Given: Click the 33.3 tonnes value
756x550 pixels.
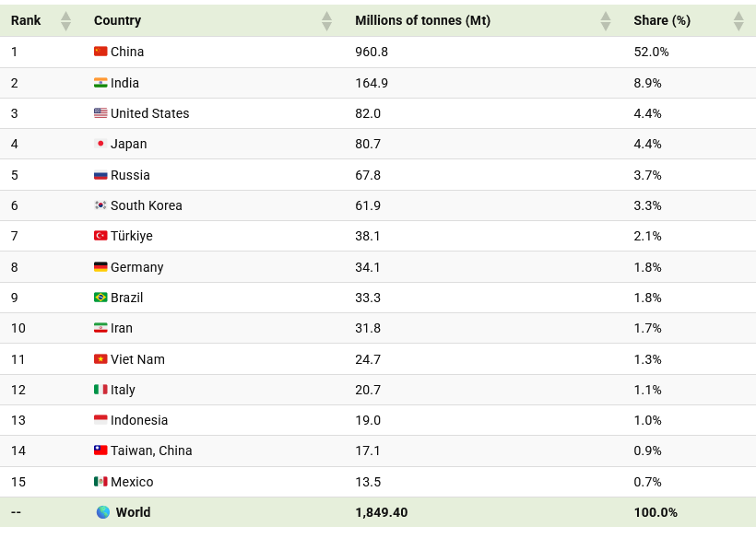Looking at the screenshot, I should 368,298.
